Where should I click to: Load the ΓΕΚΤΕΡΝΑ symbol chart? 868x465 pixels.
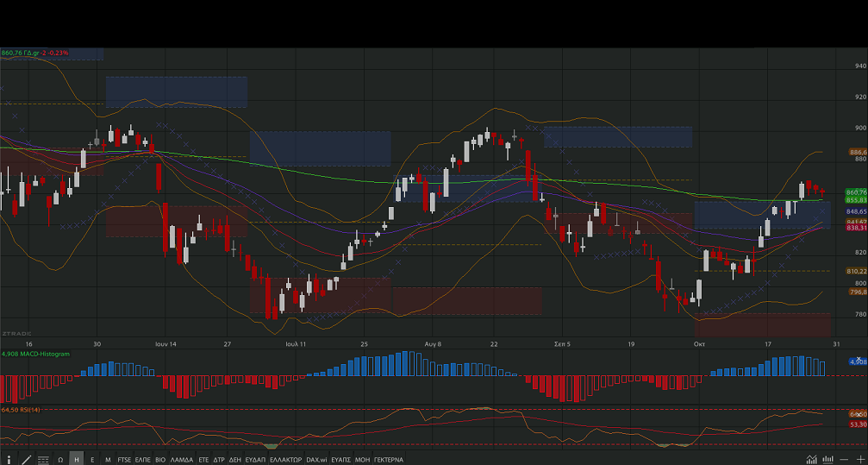tap(389, 460)
